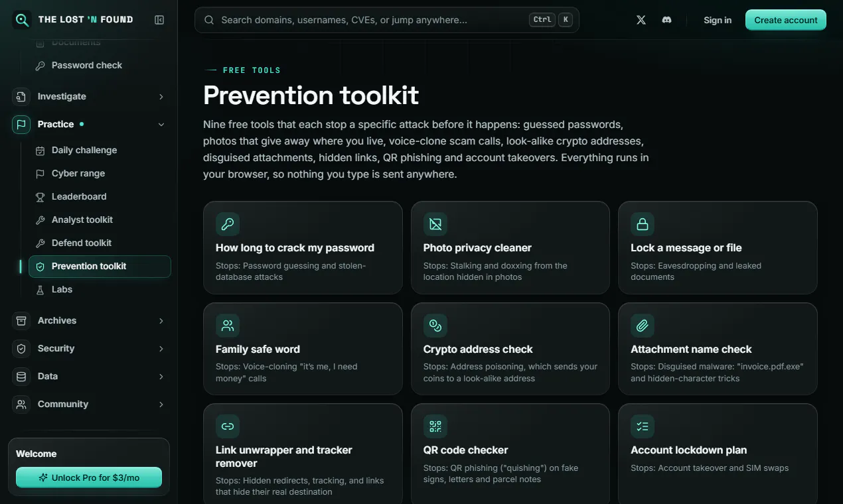Click the QR code checker icon

[435, 426]
